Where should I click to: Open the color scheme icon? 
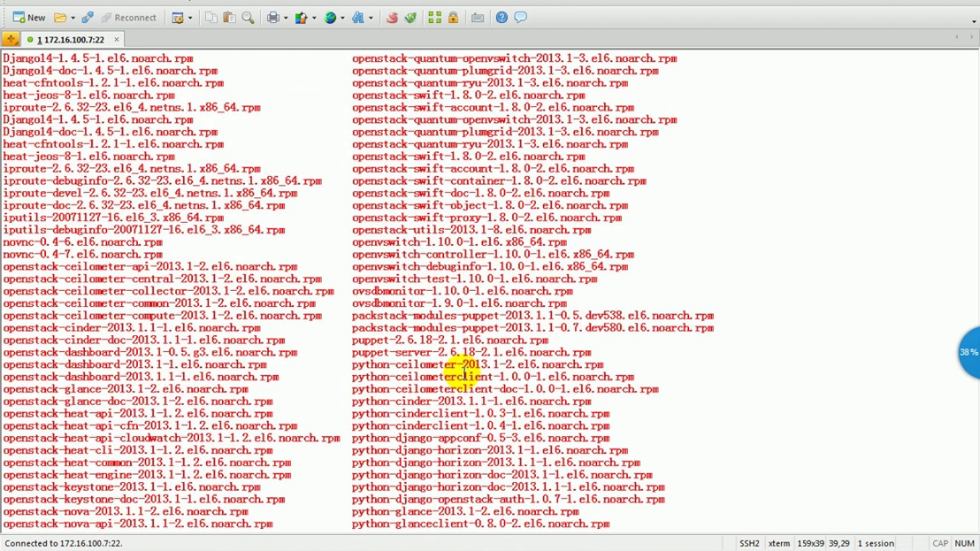click(302, 17)
